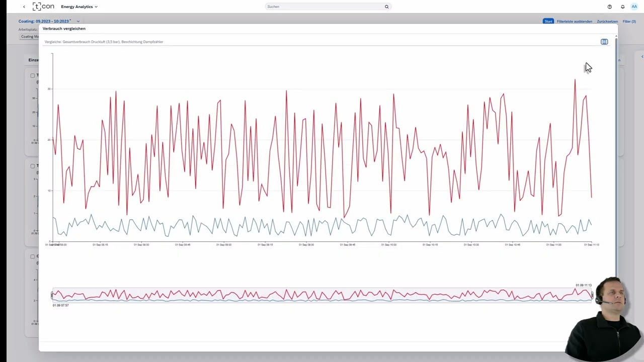Select the Start tab
644x362 pixels.
pos(548,21)
